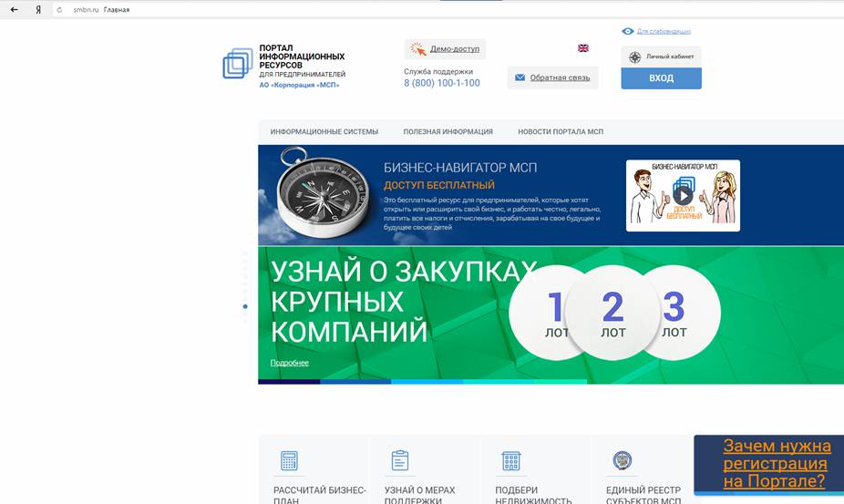844x504 pixels.
Task: Click the lot 2 circle
Action: click(x=612, y=313)
